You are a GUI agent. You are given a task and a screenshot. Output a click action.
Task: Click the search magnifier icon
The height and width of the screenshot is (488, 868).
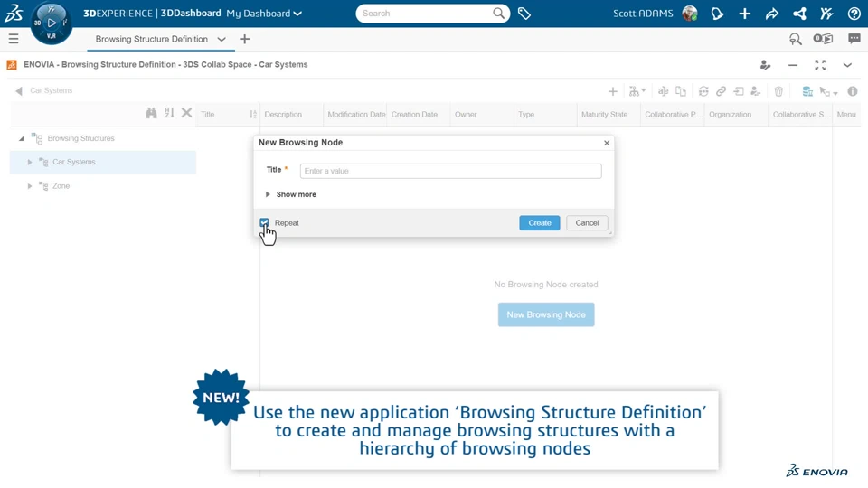pos(498,14)
